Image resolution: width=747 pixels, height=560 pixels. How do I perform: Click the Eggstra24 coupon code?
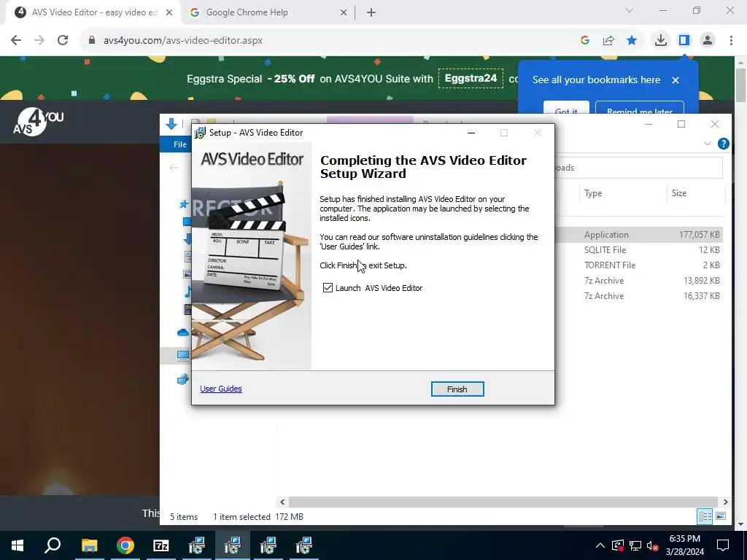pyautogui.click(x=471, y=78)
